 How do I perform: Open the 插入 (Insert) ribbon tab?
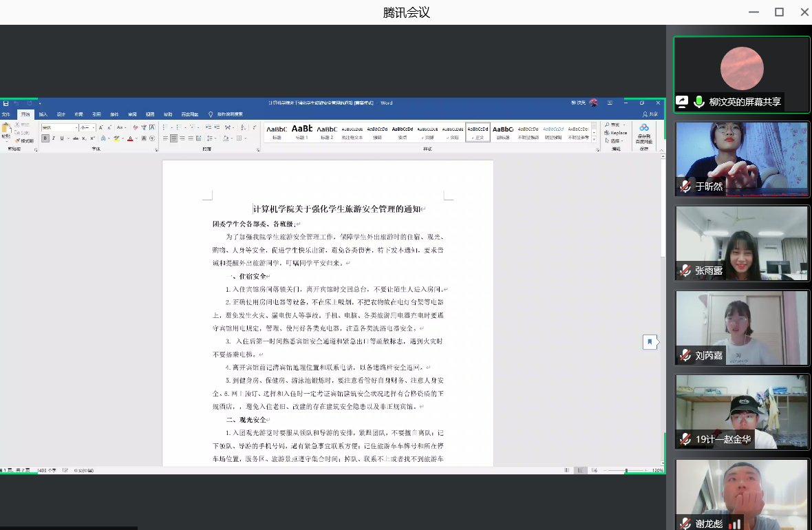click(43, 114)
